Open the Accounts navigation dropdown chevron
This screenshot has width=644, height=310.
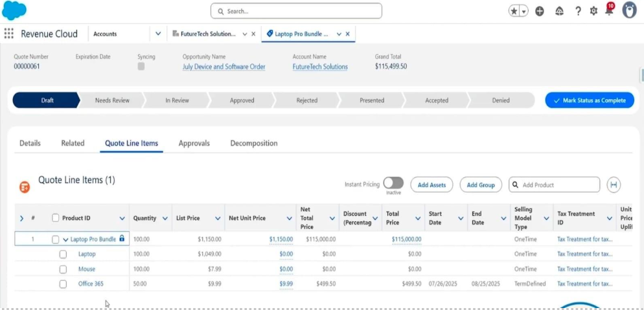click(158, 34)
